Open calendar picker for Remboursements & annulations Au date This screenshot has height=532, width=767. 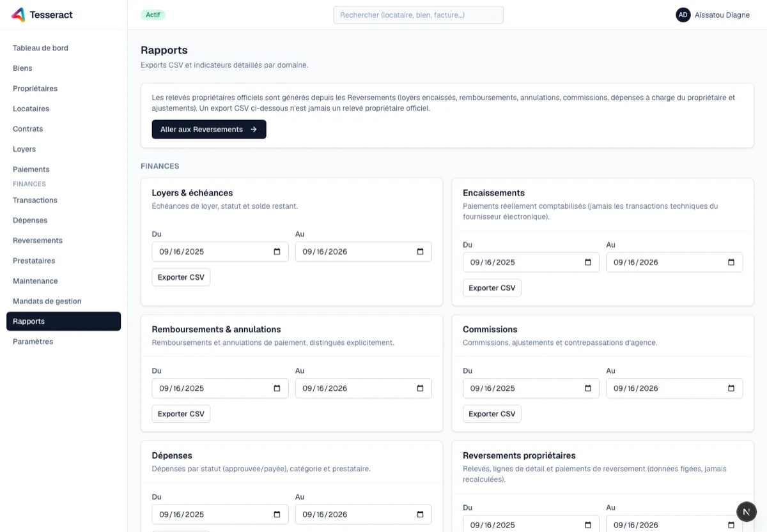[x=420, y=388]
